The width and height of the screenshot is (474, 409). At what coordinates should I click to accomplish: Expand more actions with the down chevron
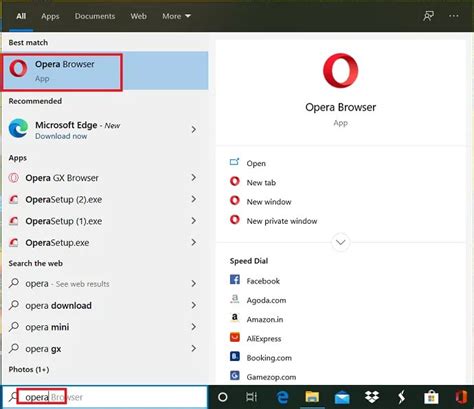(340, 242)
